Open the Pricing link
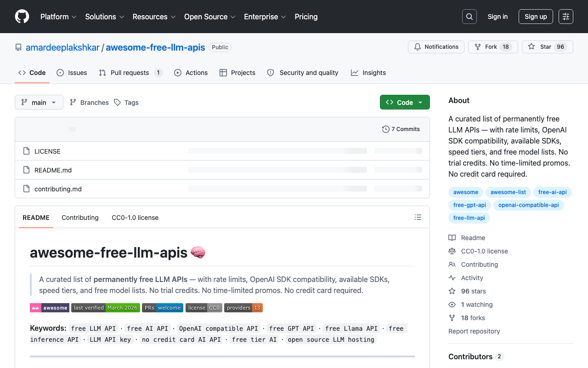 (x=306, y=17)
